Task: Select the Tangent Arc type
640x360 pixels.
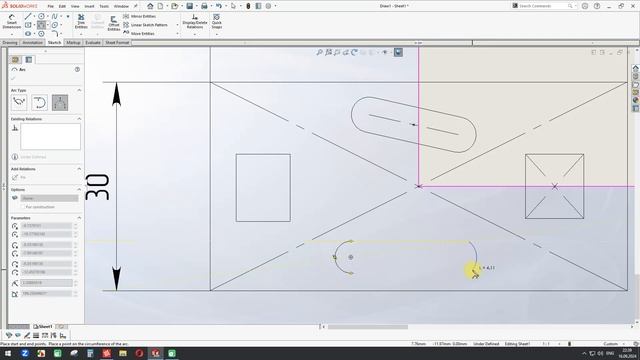Action: [40, 102]
